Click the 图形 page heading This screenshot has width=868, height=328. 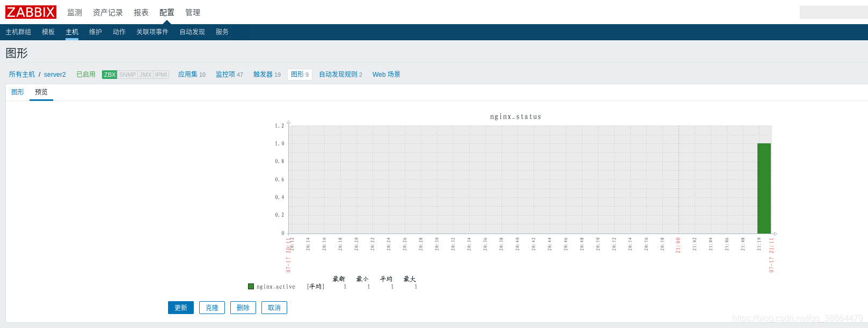tap(17, 53)
